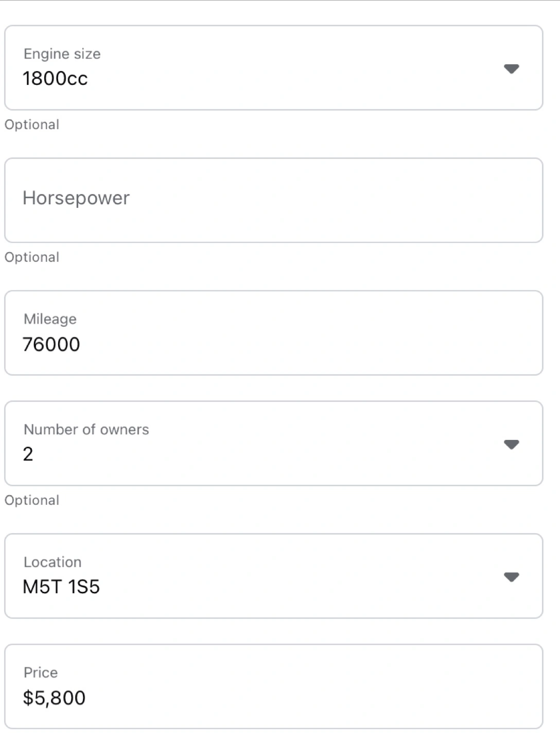
Task: Click the Engine size label
Action: tap(62, 54)
